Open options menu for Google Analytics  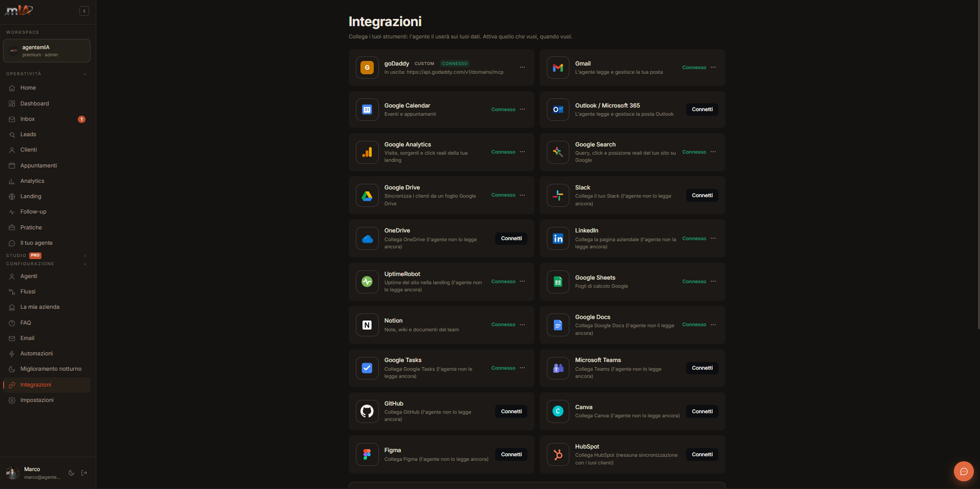pos(522,152)
